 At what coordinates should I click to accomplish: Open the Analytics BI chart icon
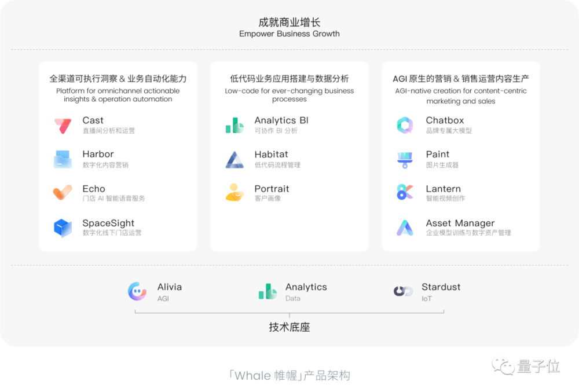point(234,125)
